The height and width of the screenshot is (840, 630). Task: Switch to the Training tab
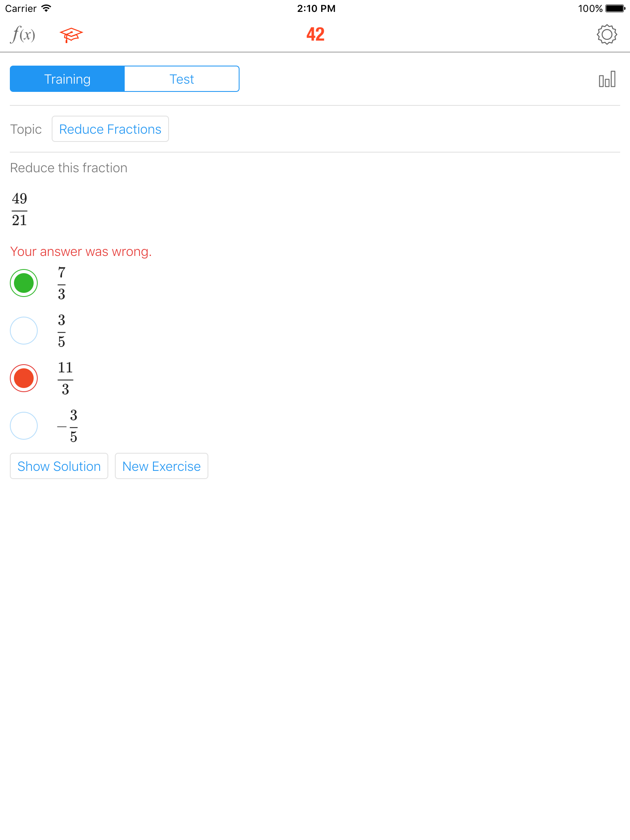click(x=67, y=79)
